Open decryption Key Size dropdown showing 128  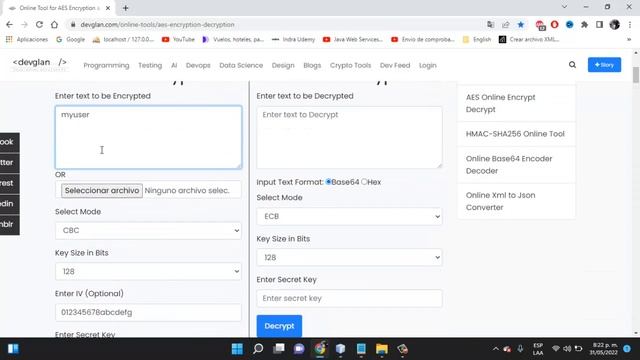[x=349, y=258]
